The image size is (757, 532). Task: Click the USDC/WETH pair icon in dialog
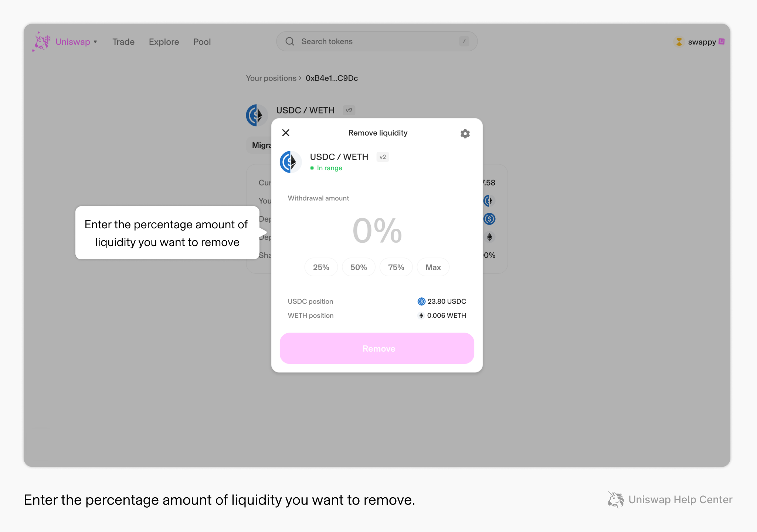point(291,162)
